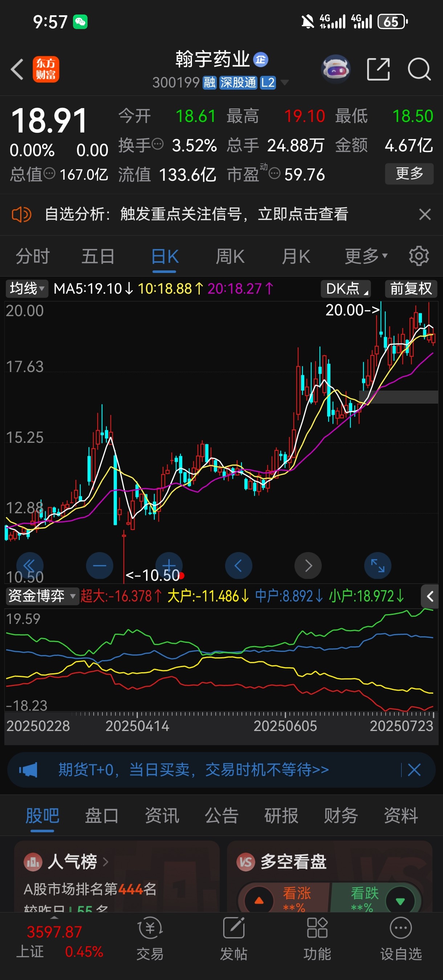Tap the back arrow icon
443x980 pixels.
[x=17, y=69]
